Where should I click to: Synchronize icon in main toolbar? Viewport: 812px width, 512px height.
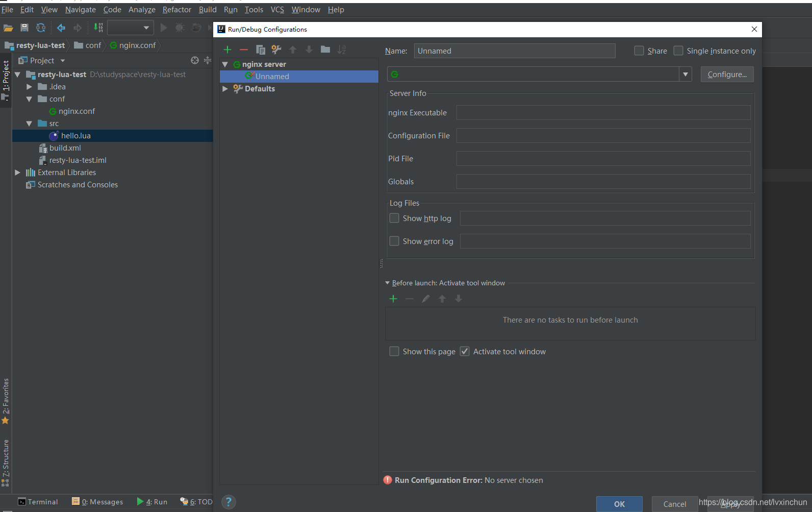coord(41,28)
